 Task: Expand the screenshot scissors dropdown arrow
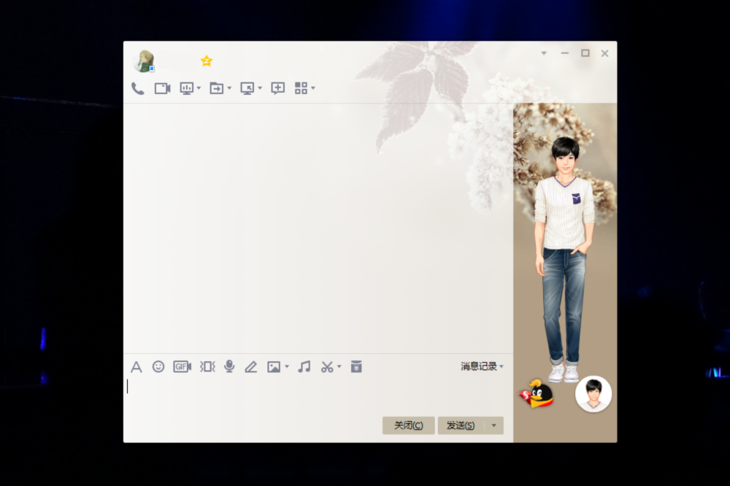(x=339, y=367)
